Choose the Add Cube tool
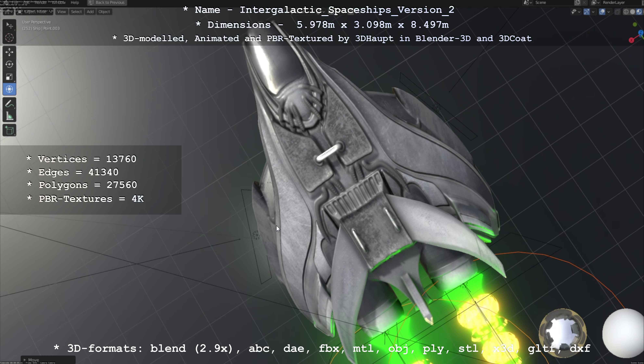 9,130
